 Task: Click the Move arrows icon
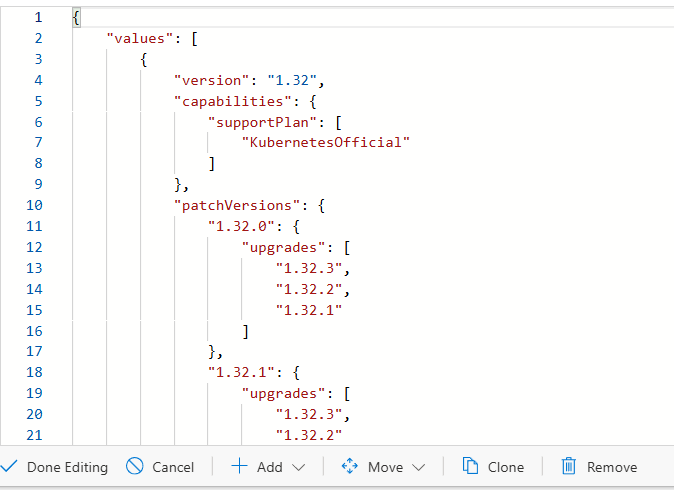click(x=349, y=466)
